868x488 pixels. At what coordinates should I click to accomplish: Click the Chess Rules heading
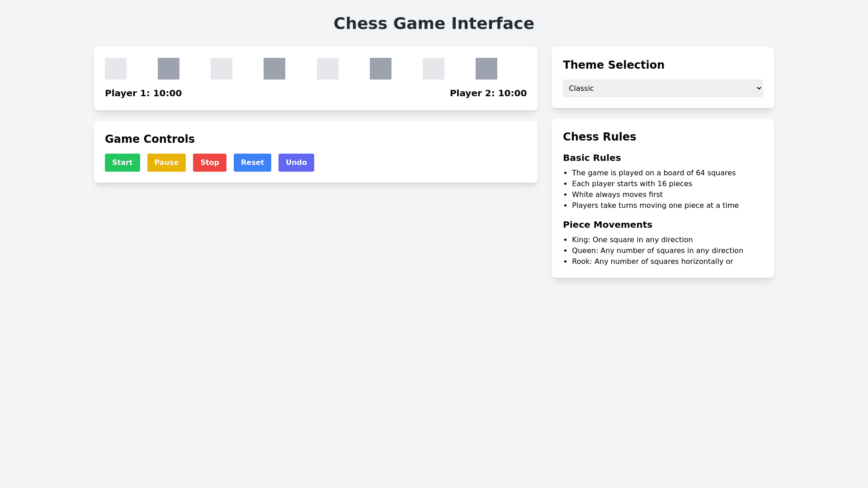(x=599, y=137)
